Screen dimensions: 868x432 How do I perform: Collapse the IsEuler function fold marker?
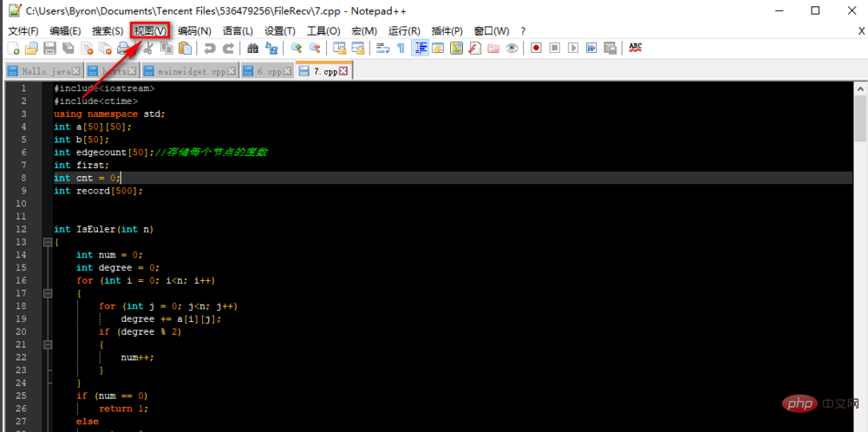click(x=46, y=243)
